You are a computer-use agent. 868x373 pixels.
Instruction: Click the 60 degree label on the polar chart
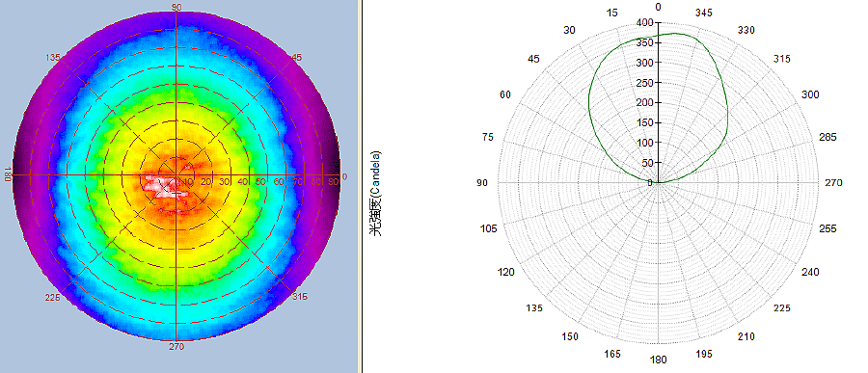[504, 94]
